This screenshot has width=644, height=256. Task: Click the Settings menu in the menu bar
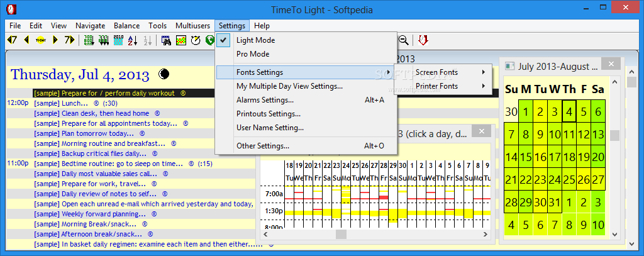click(232, 26)
